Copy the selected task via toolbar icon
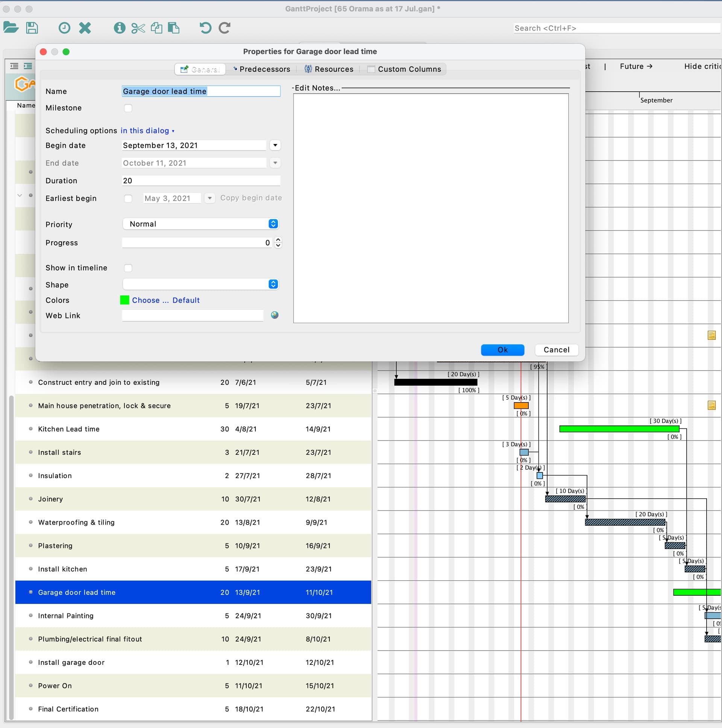Viewport: 722px width, 728px height. coord(156,28)
